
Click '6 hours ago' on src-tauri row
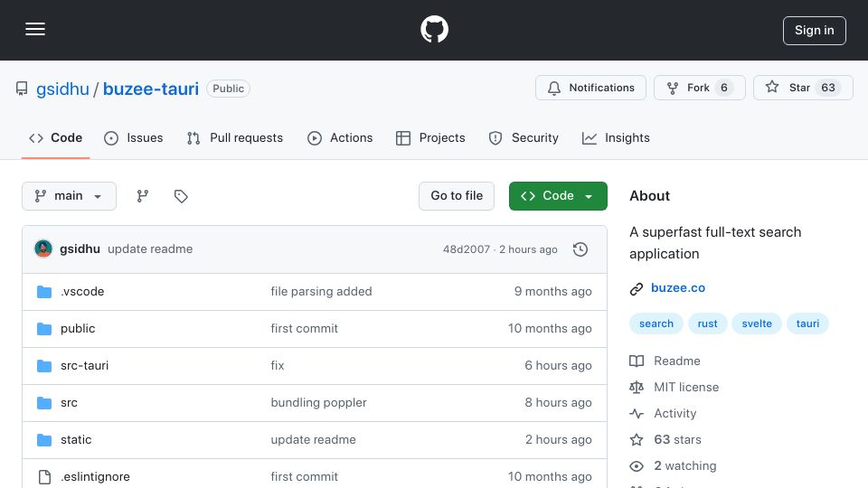coord(558,366)
